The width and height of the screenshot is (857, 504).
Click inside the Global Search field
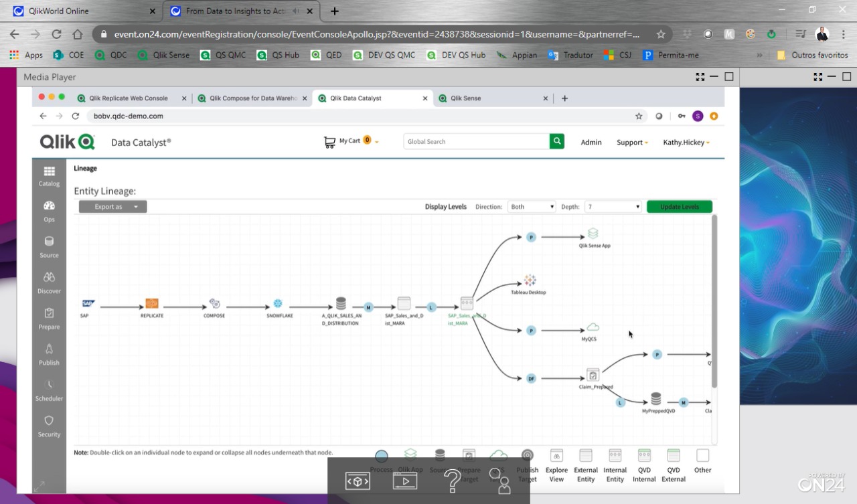[475, 141]
